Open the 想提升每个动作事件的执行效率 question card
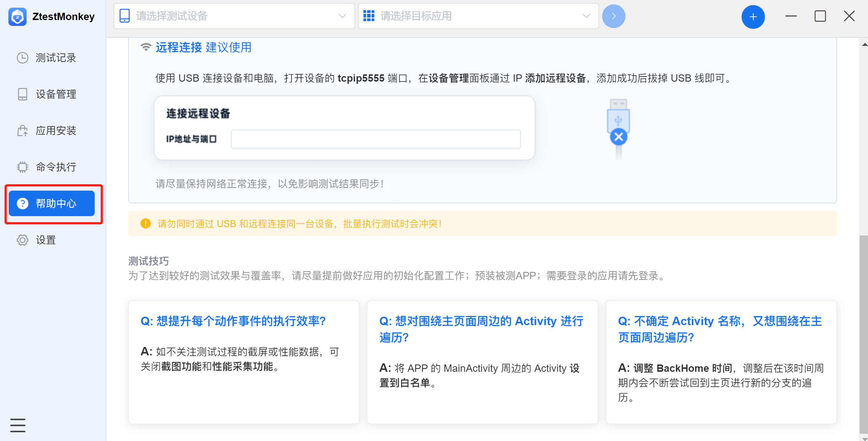868x441 pixels. click(x=244, y=362)
